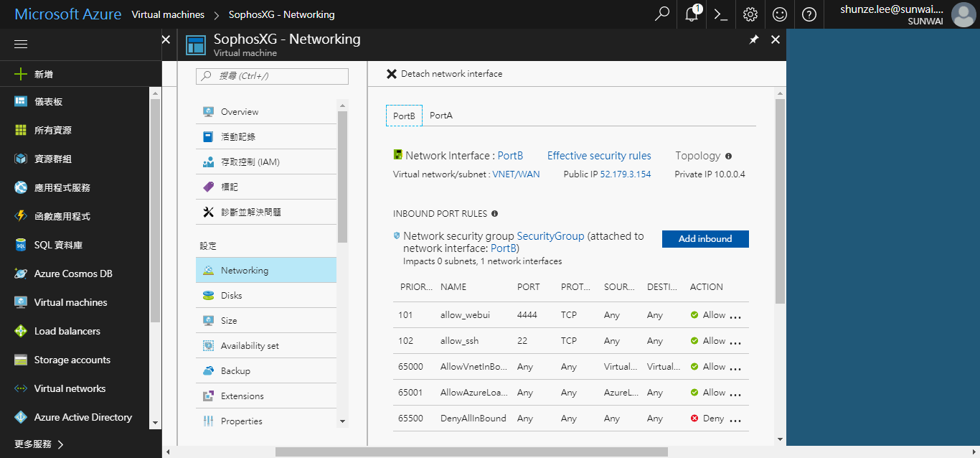Open Extensions menu item

pos(266,396)
